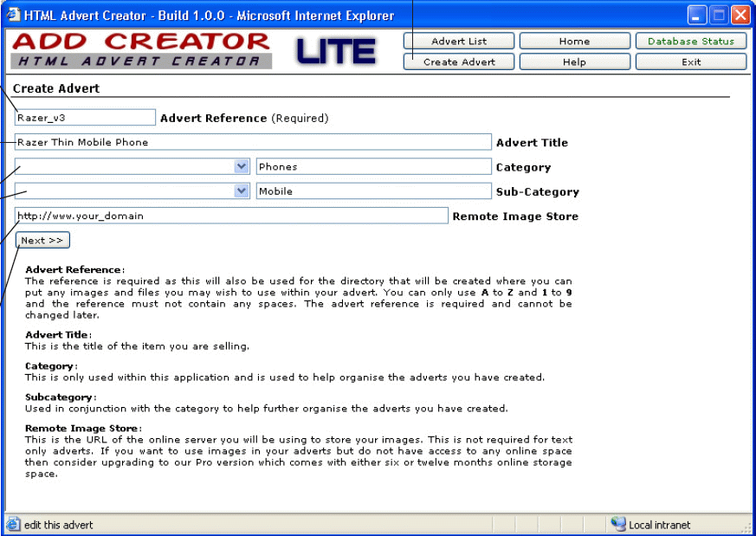Screen dimensions: 756x536
Task: Click the 'Subcategory:' help heading
Action: (x=61, y=397)
